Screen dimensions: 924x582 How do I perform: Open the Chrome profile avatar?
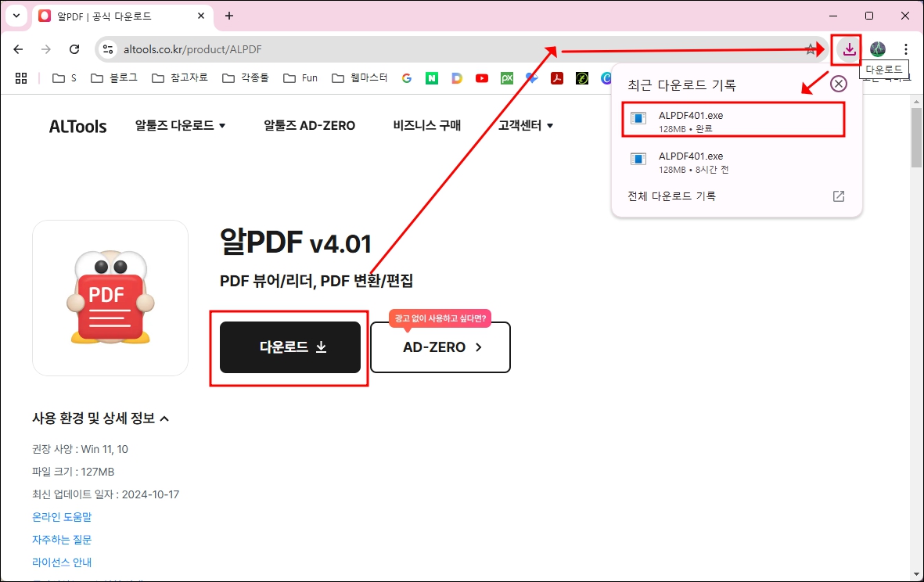(877, 49)
